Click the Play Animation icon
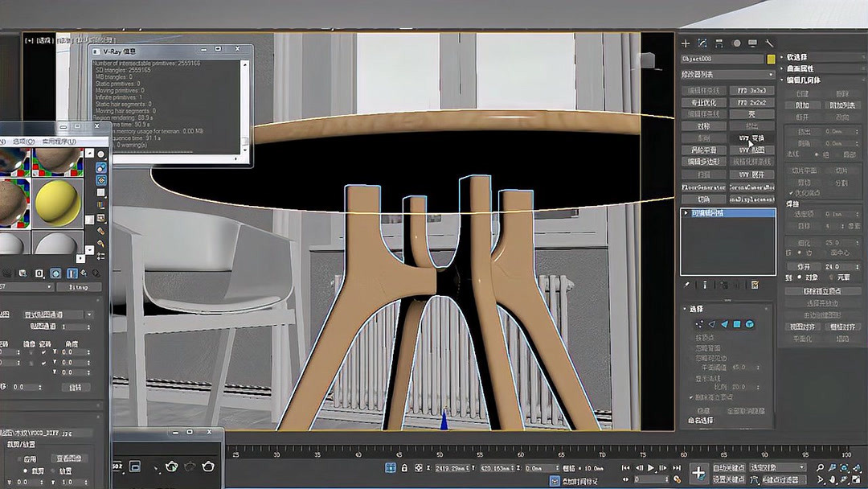The height and width of the screenshot is (489, 868). click(651, 467)
